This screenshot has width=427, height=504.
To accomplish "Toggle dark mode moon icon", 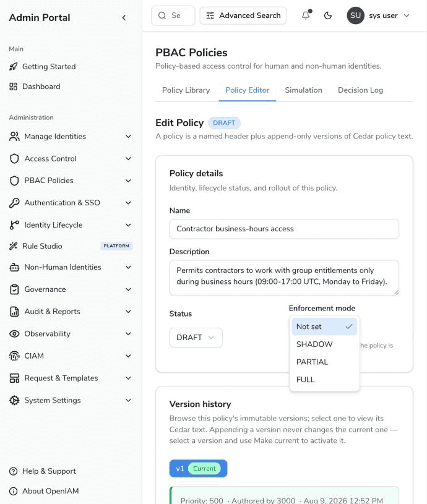I will 327,15.
